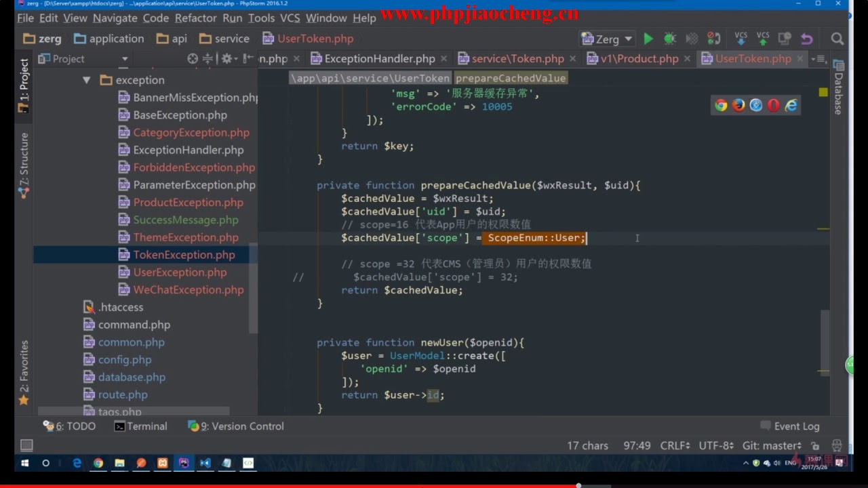Image resolution: width=868 pixels, height=488 pixels.
Task: Collapse all in the Project panel
Action: pyautogui.click(x=208, y=59)
